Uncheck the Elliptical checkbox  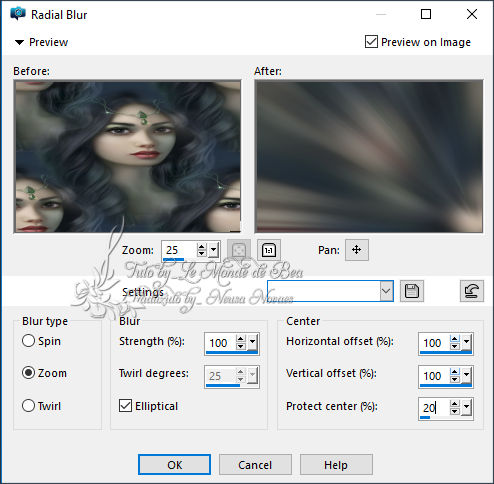(125, 406)
